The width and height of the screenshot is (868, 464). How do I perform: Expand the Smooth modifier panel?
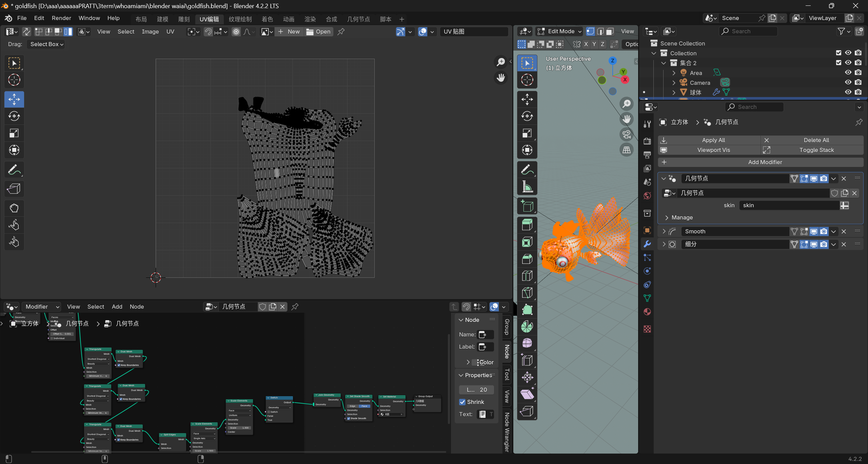(x=664, y=231)
